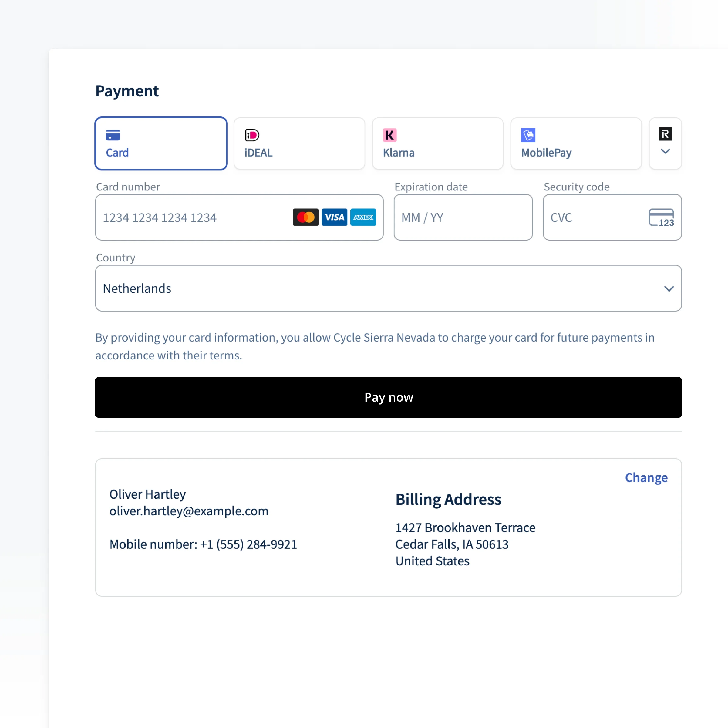
Task: Open the Country dropdown showing Netherlands
Action: [x=388, y=288]
